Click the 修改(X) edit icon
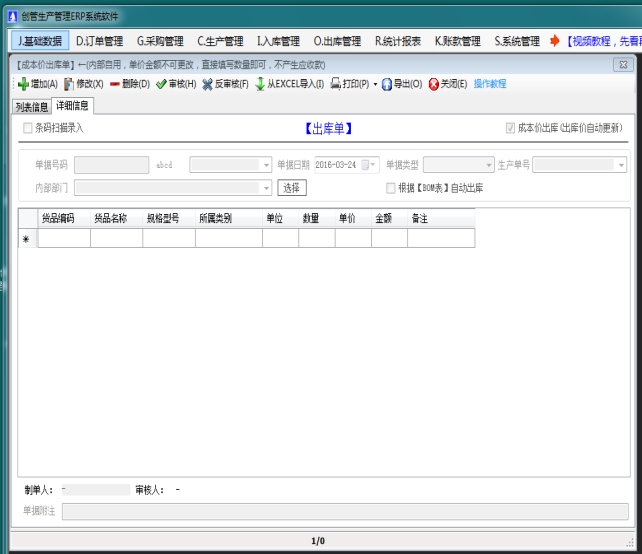 (69, 85)
